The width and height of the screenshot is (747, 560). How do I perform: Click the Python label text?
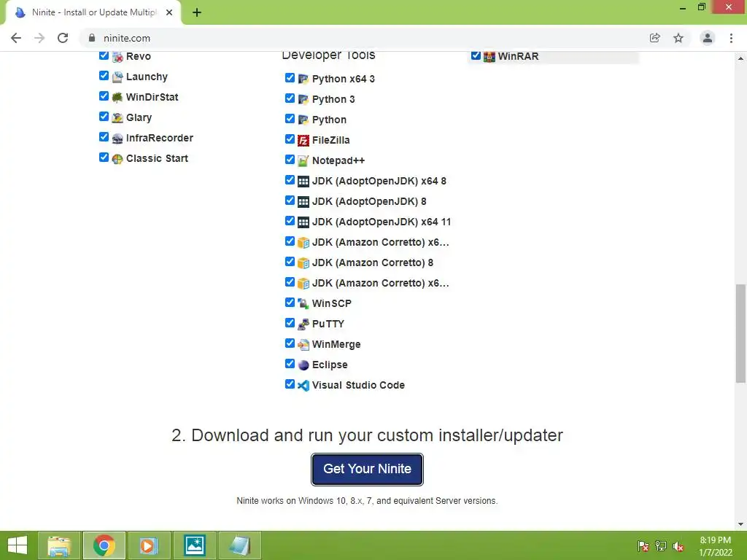[x=329, y=120]
